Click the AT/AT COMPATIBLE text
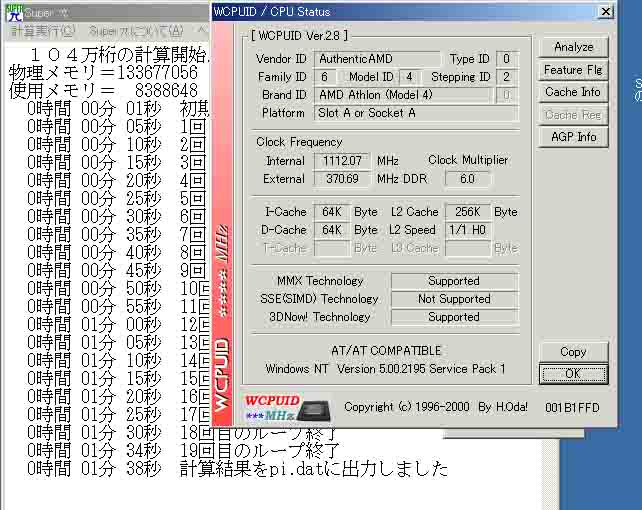This screenshot has height=510, width=642. [x=386, y=351]
